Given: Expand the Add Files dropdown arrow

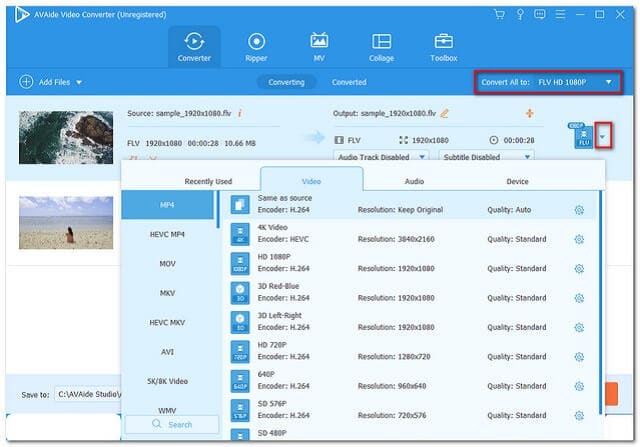Looking at the screenshot, I should 79,82.
